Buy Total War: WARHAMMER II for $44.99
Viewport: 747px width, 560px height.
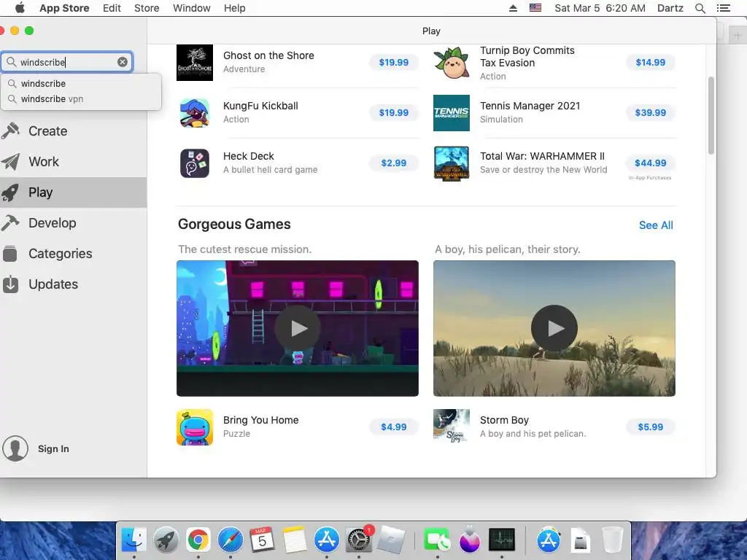tap(650, 163)
